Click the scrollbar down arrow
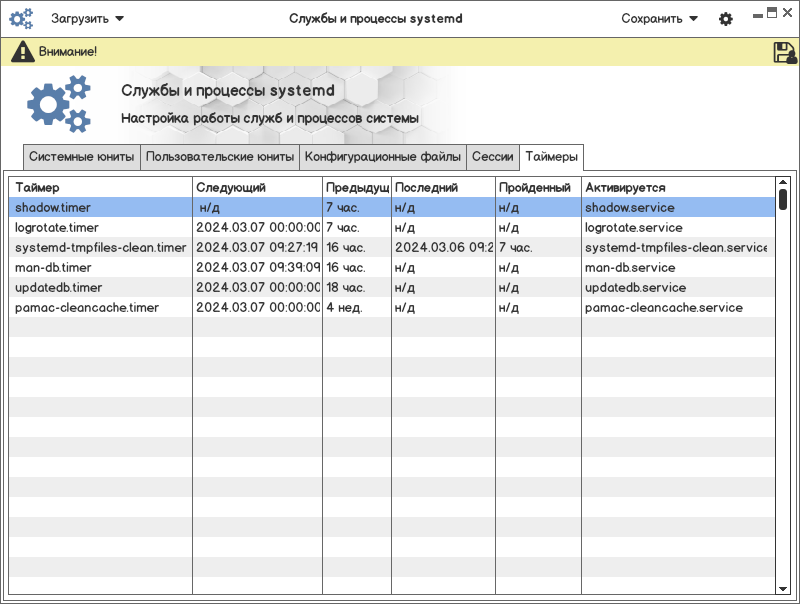The height and width of the screenshot is (604, 800). click(783, 590)
